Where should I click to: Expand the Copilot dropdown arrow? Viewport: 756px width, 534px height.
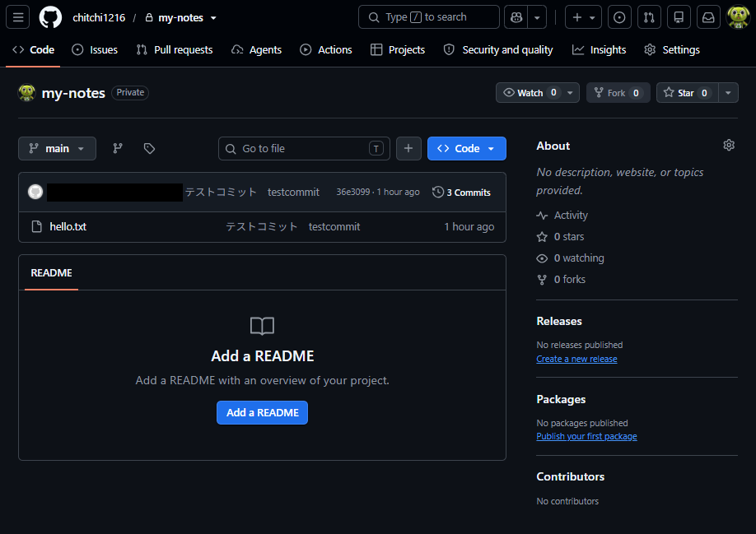pos(537,17)
